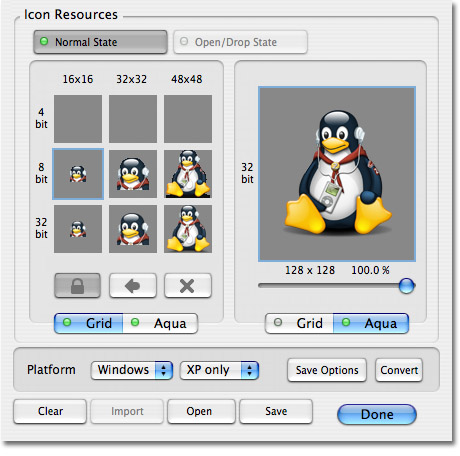Click the Open button
The width and height of the screenshot is (460, 456).
pyautogui.click(x=201, y=411)
